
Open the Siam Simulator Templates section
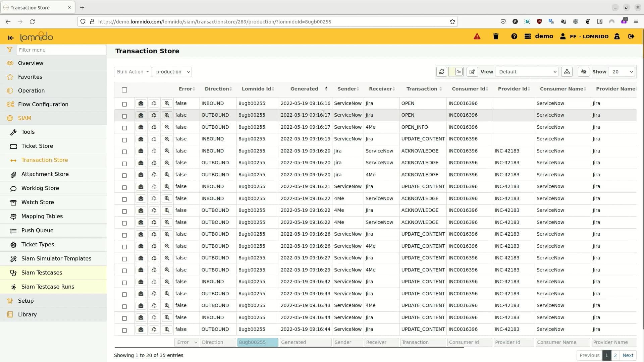tap(56, 258)
